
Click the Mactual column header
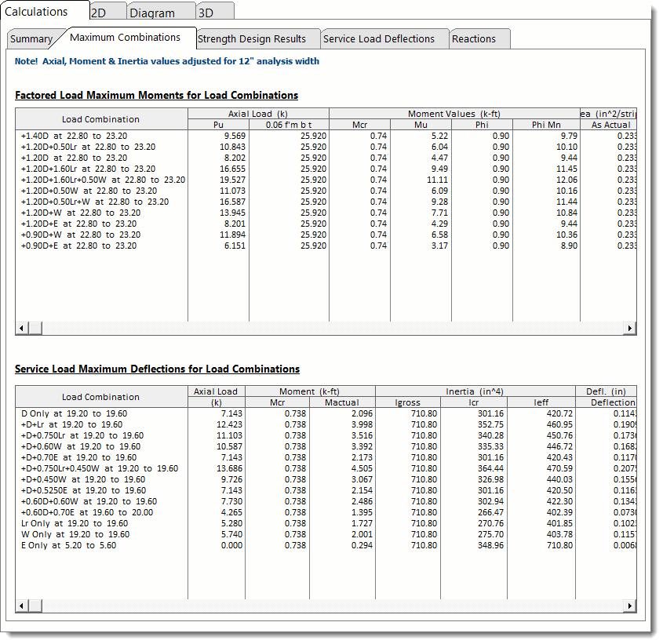coord(341,402)
